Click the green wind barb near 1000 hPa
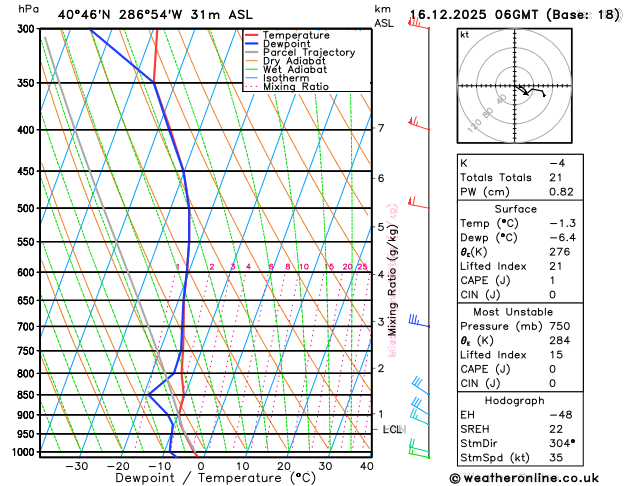This screenshot has width=629, height=486. (419, 449)
